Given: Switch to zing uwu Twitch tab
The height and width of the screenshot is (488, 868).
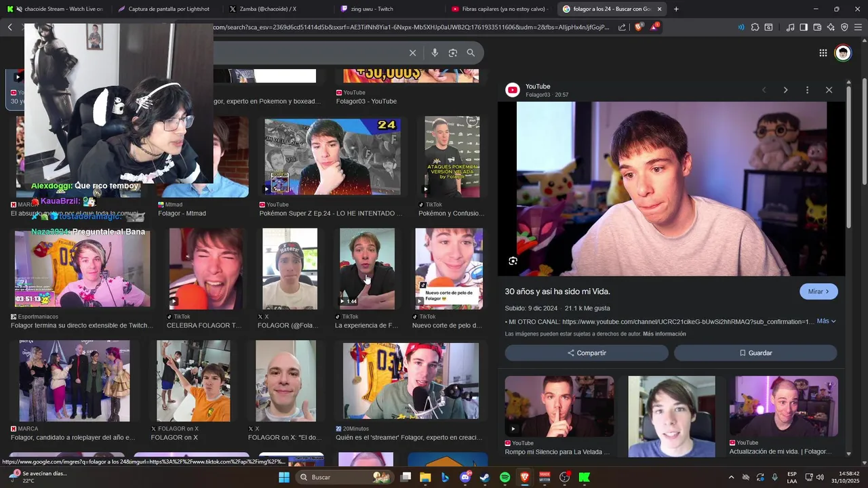Looking at the screenshot, I should point(389,9).
